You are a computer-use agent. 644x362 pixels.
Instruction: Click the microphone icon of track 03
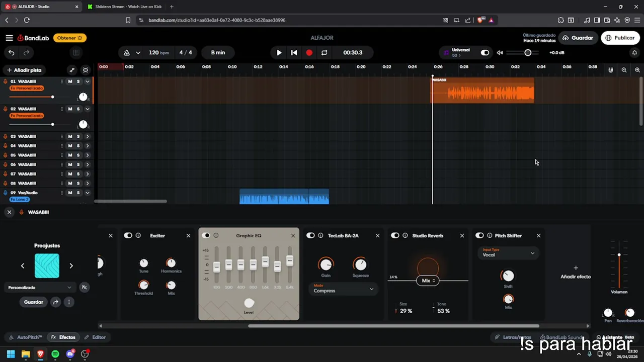(6, 136)
